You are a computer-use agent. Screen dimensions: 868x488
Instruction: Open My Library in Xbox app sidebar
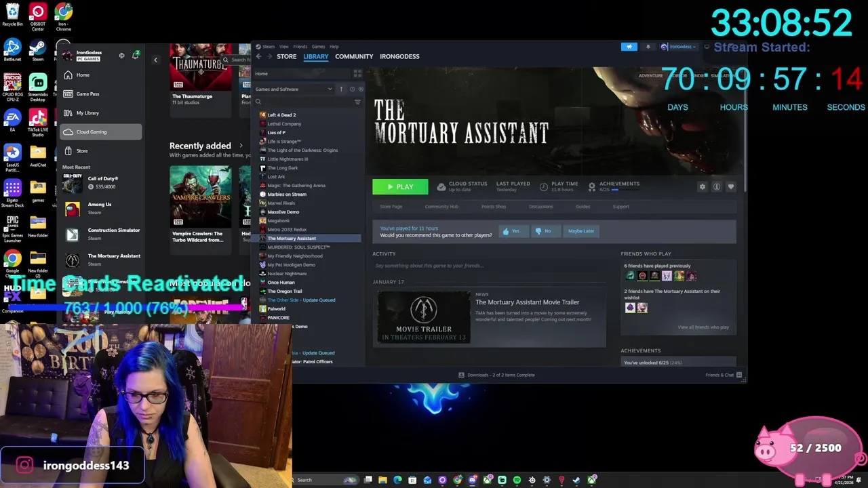100,113
